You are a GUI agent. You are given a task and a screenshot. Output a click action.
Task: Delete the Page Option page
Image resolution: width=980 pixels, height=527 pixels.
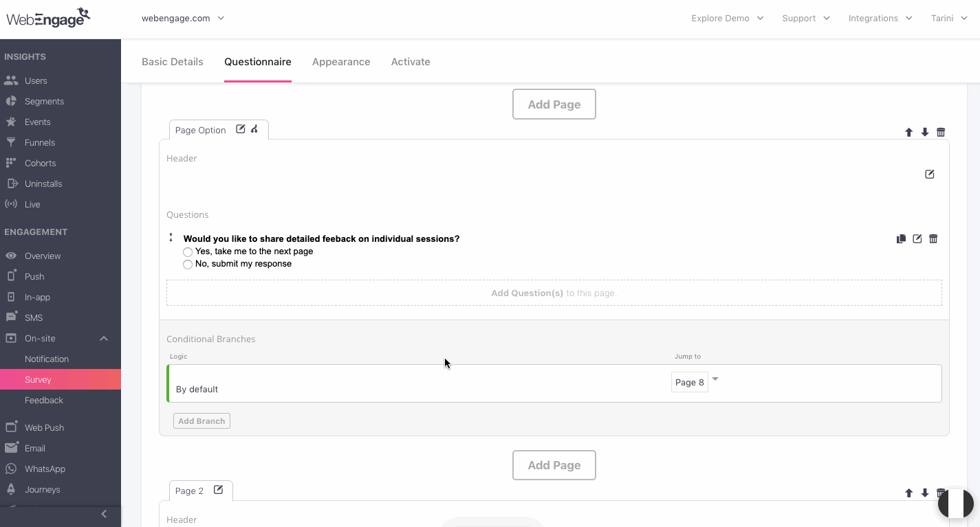pos(941,132)
